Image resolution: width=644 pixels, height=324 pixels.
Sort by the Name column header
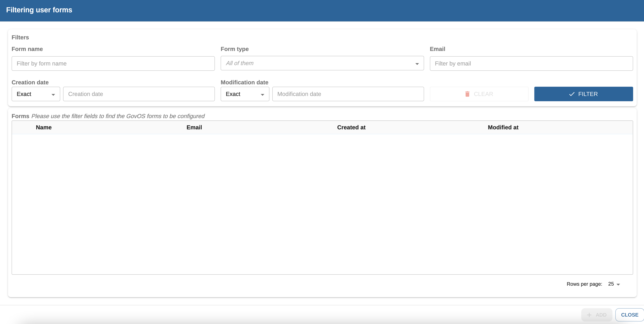tap(44, 127)
